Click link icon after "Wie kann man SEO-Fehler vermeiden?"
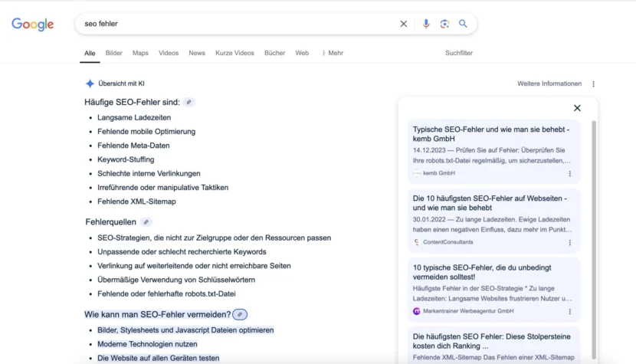Image resolution: width=636 pixels, height=364 pixels. coord(240,314)
